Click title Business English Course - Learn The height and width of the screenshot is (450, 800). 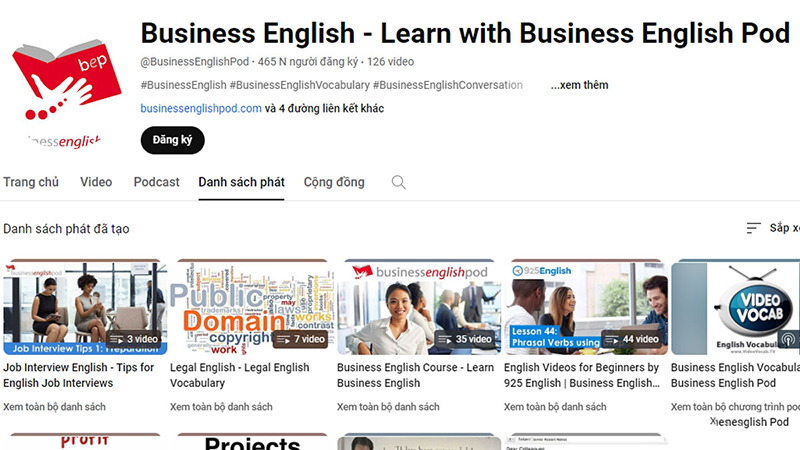(x=415, y=375)
